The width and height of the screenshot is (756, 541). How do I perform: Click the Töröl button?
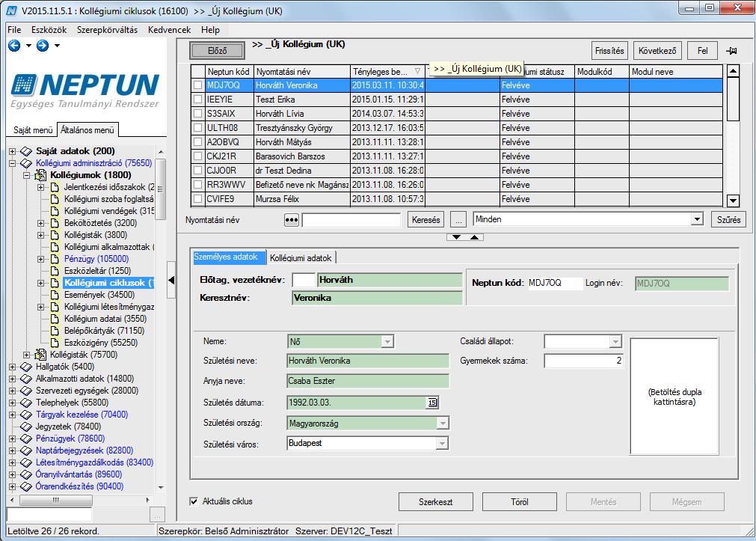coord(519,502)
